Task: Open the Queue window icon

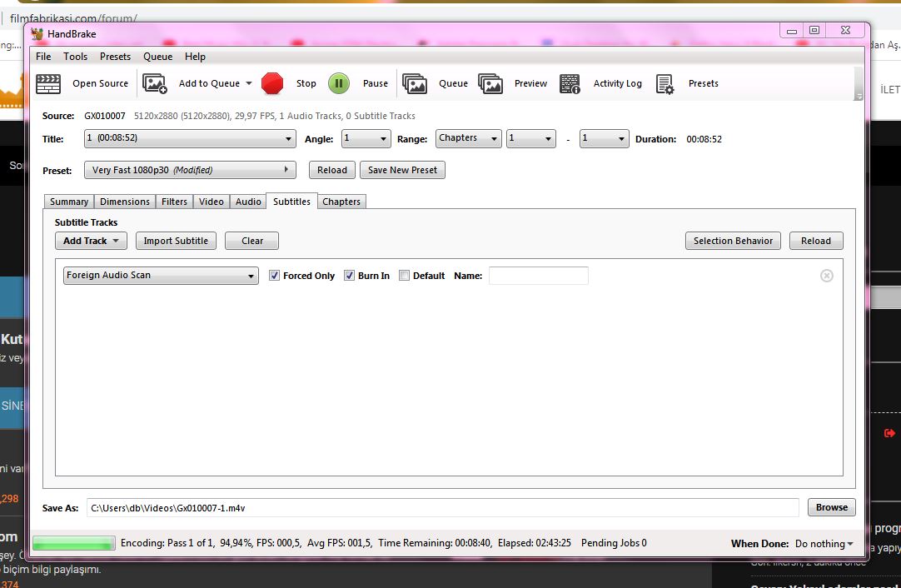Action: (x=415, y=84)
